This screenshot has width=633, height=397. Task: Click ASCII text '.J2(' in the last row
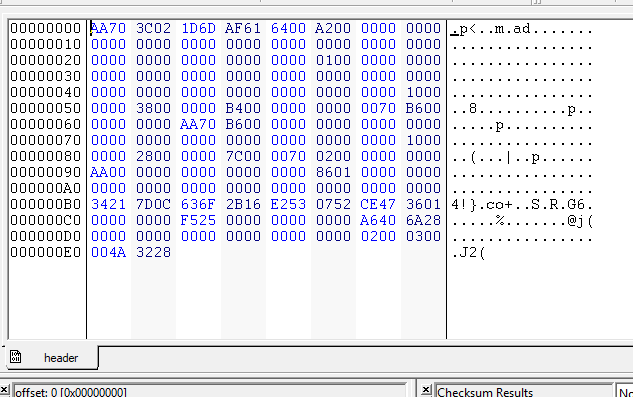point(468,253)
